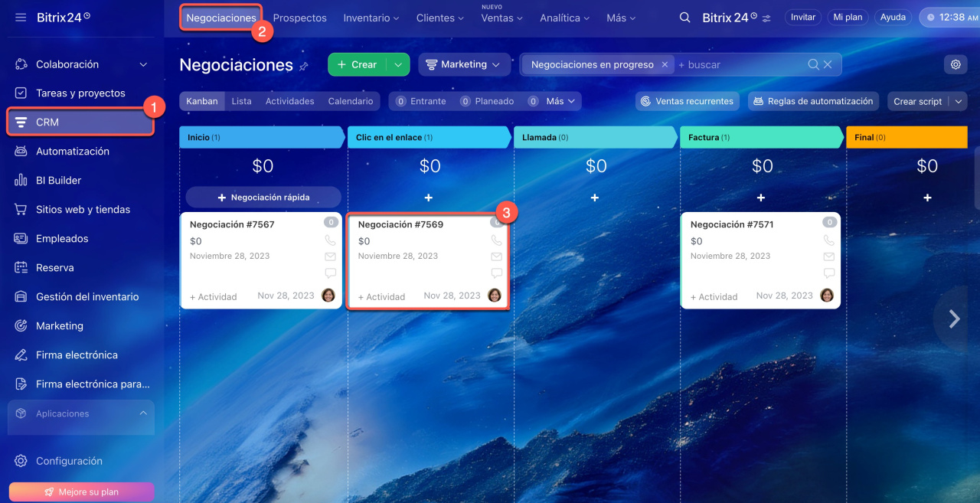Click the Reglas de automatización button
Screen dimensions: 980x503
tap(812, 101)
